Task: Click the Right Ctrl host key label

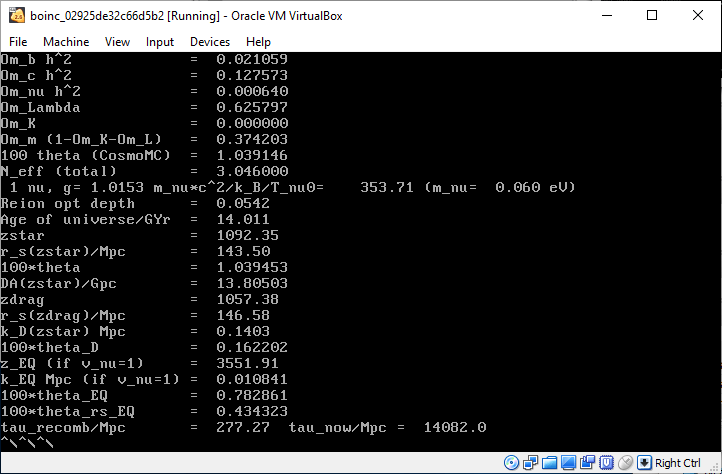Action: pyautogui.click(x=678, y=463)
